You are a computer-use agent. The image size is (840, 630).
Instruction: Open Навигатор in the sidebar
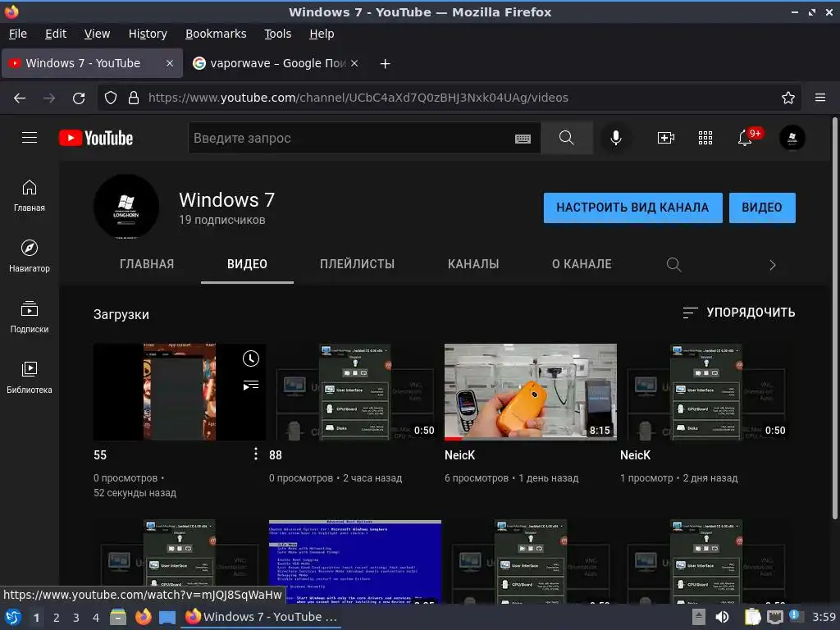(x=30, y=256)
